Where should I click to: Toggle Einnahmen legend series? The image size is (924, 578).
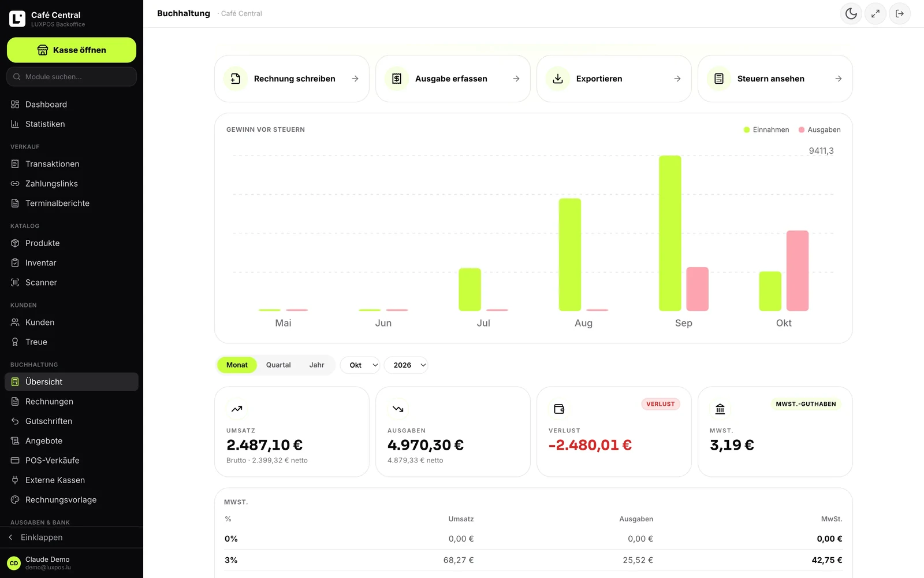click(766, 129)
